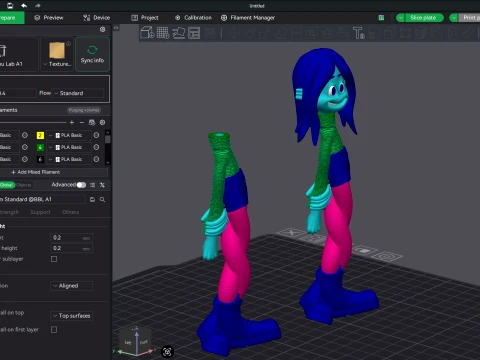Click the first 0.2 layer height field

(71, 238)
